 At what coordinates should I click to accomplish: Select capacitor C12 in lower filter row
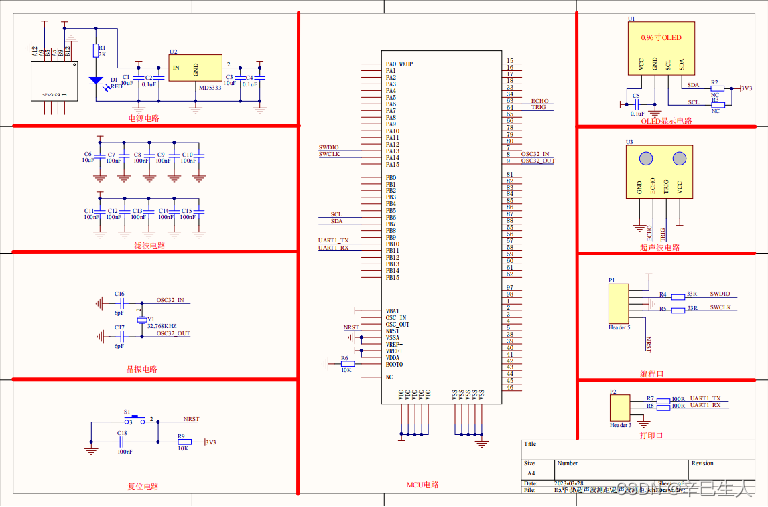click(x=124, y=212)
